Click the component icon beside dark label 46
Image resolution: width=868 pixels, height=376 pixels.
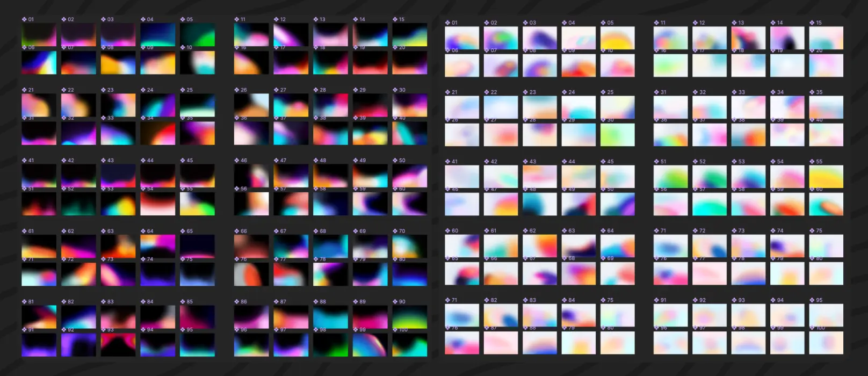[x=237, y=161]
